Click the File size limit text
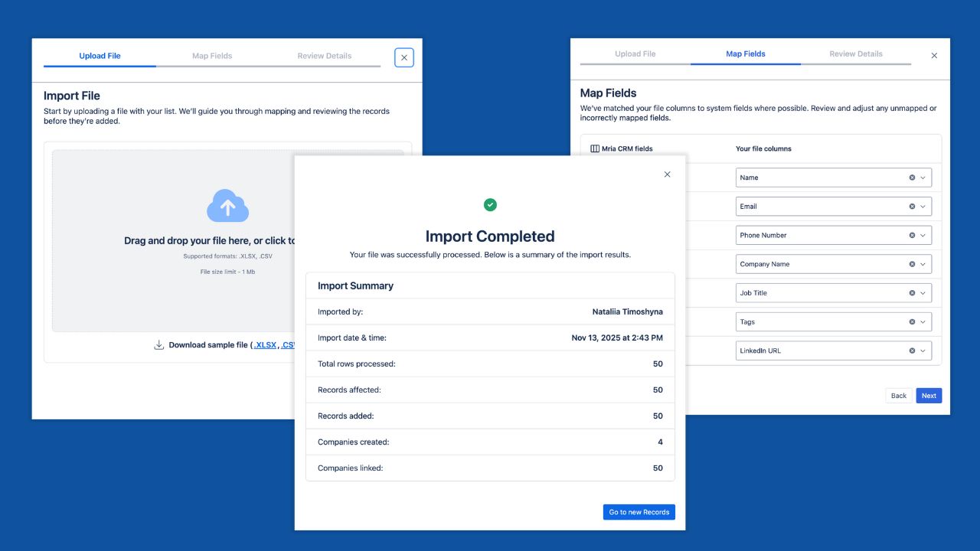This screenshot has width=980, height=551. (227, 272)
